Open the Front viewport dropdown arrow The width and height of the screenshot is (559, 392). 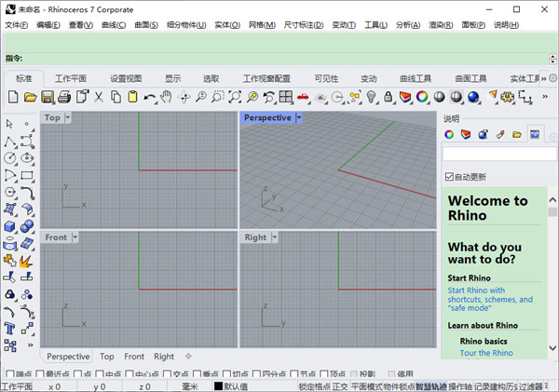tap(75, 237)
